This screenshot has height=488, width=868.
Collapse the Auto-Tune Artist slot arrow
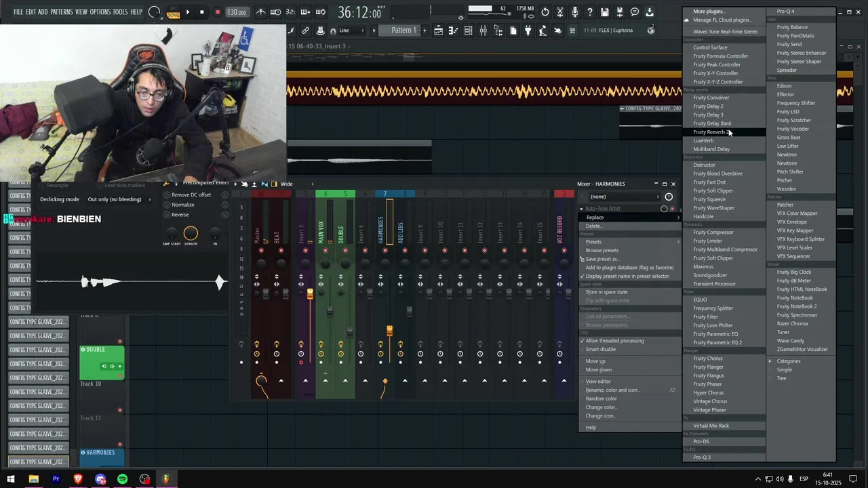(581, 209)
